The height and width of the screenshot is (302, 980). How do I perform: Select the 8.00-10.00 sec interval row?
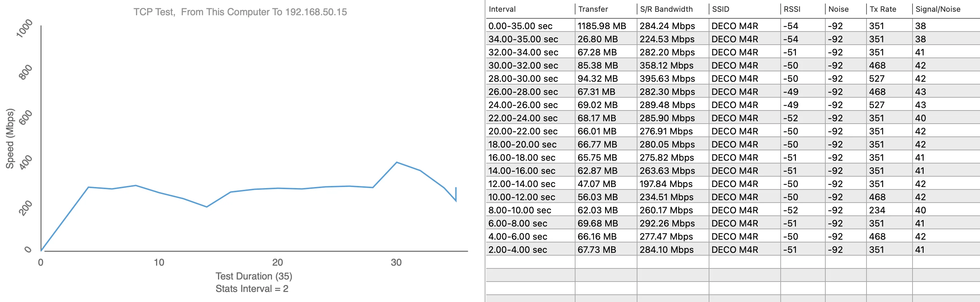[x=520, y=210]
